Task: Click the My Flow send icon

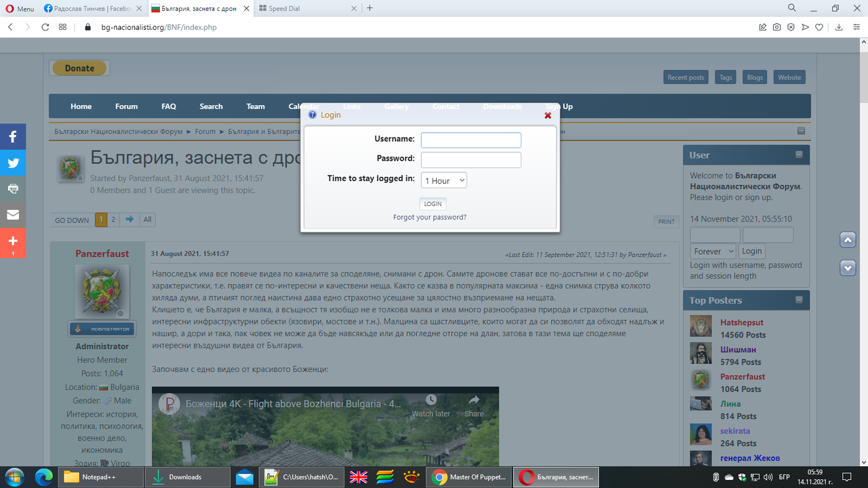Action: click(x=805, y=27)
